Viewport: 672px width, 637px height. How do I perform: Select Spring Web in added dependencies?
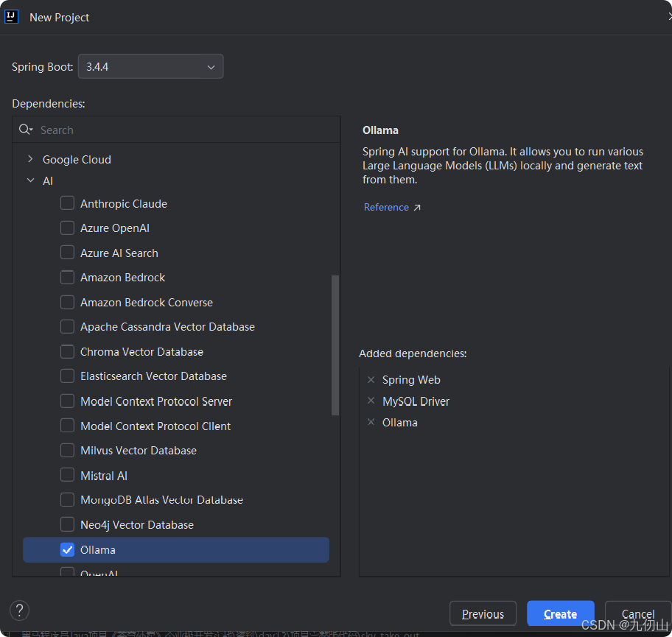coord(411,380)
